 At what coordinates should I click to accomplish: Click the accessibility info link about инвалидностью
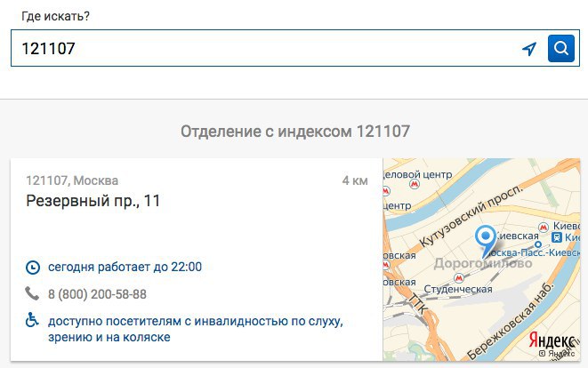point(196,329)
